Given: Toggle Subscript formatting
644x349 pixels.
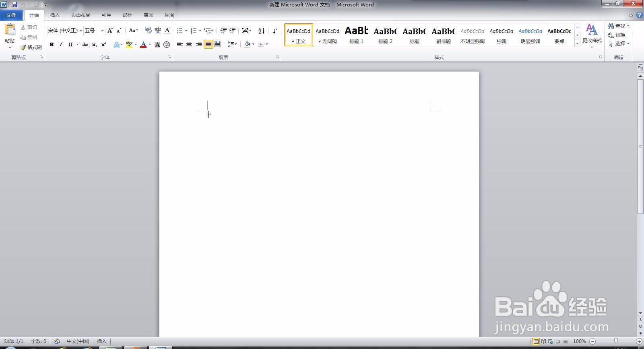Looking at the screenshot, I should 94,45.
